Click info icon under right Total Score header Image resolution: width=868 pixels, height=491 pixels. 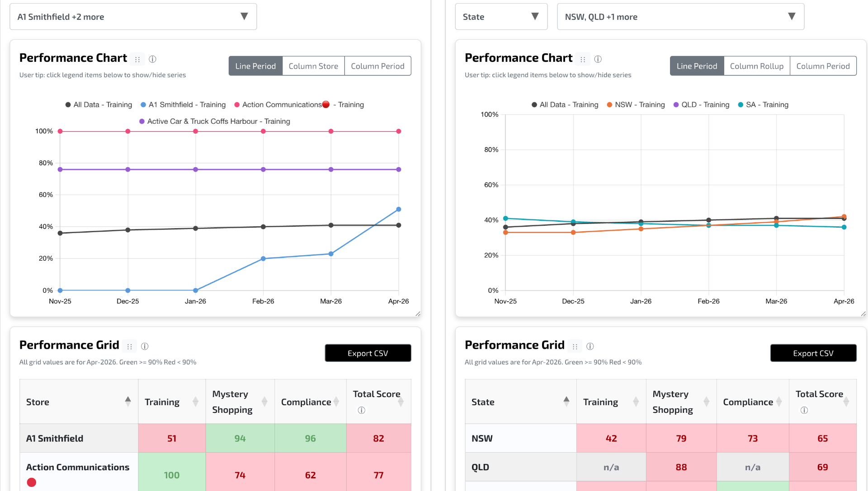point(804,410)
